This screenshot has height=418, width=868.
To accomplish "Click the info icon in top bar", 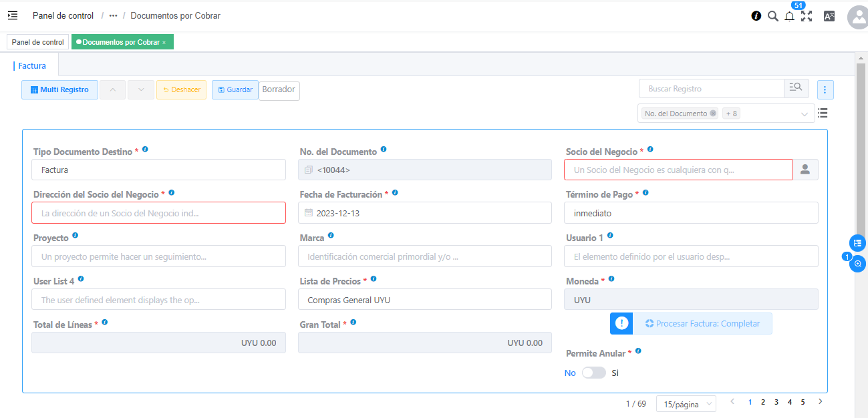I will (756, 16).
